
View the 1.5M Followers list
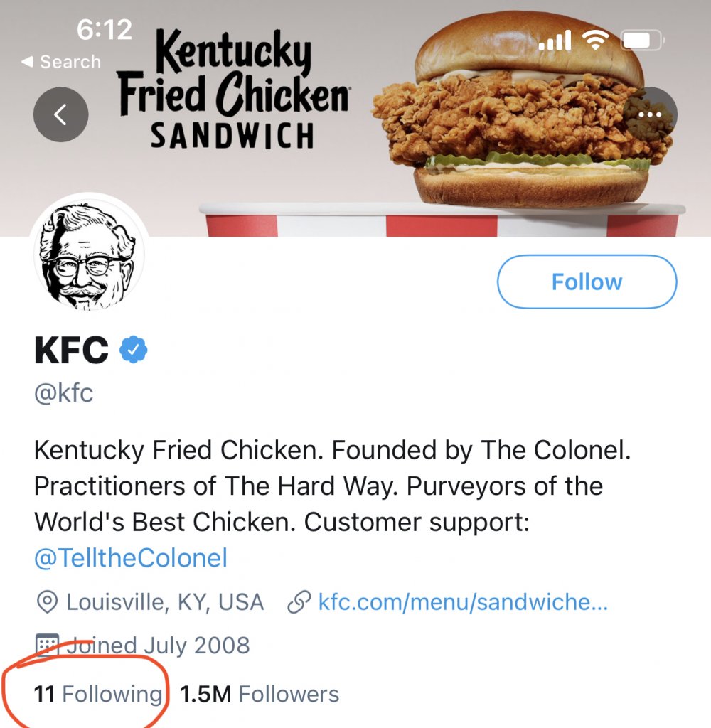point(260,694)
